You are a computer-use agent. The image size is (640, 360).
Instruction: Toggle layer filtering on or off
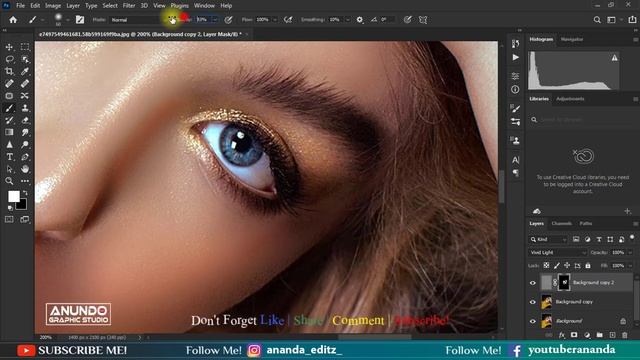point(632,237)
